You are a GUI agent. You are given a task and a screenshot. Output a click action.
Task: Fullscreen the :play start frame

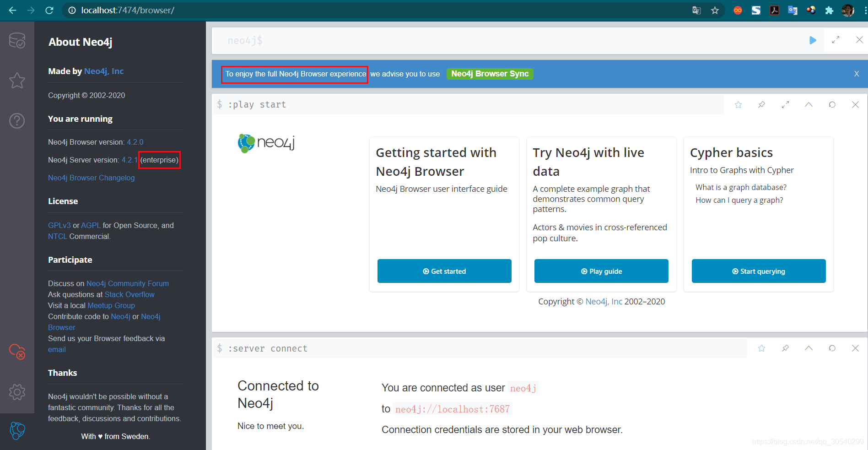[785, 105]
